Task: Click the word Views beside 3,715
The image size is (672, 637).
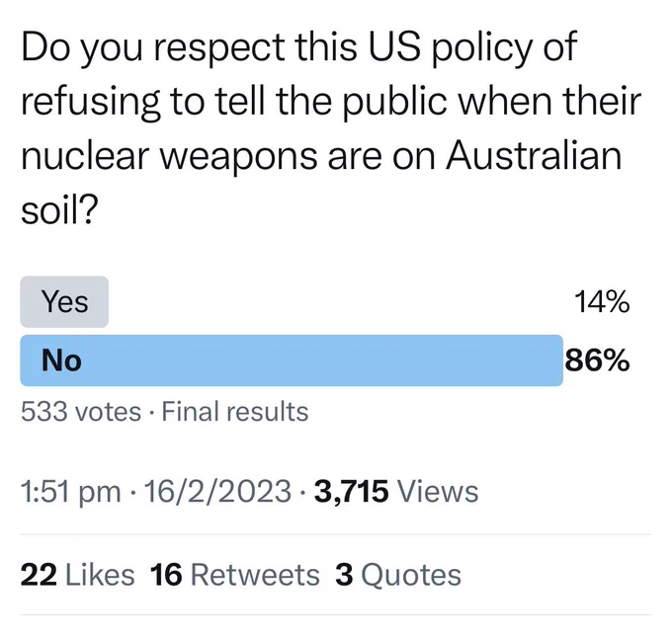Action: pos(438,492)
